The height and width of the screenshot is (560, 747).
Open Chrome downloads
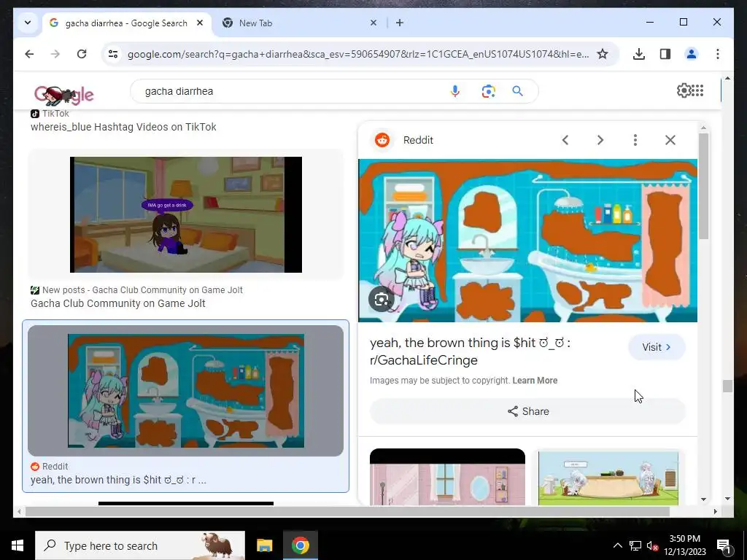coord(639,54)
